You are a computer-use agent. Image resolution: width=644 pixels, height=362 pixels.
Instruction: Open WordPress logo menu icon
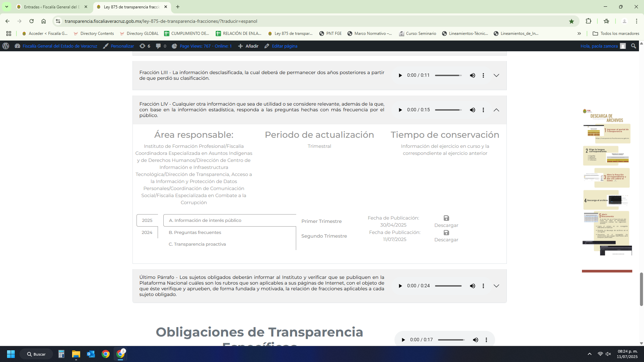[x=6, y=46]
